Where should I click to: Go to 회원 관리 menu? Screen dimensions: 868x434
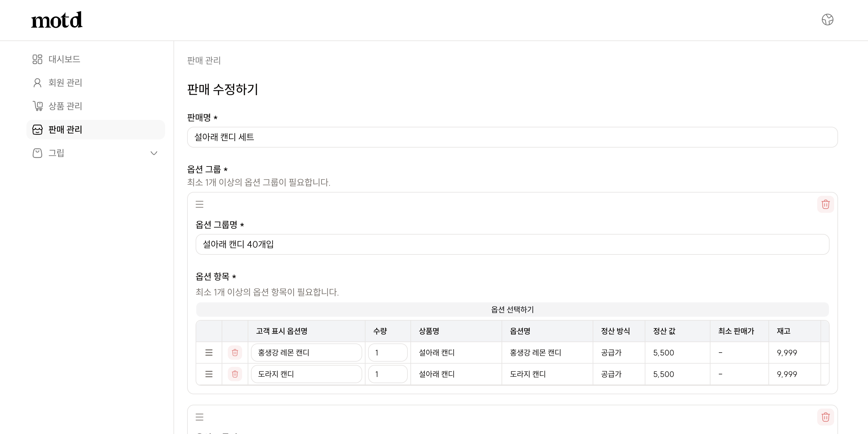pos(65,83)
